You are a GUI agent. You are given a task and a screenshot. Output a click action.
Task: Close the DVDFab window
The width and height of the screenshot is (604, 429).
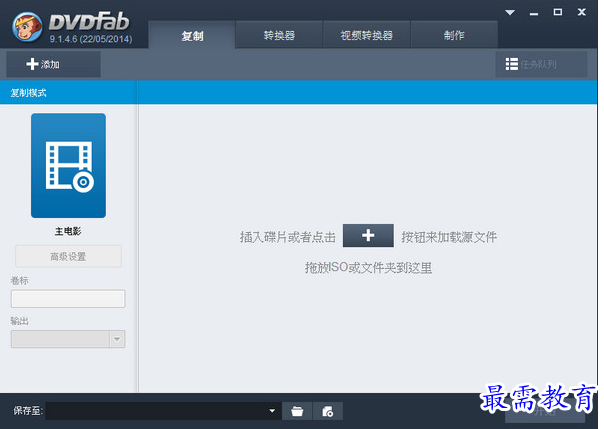tap(582, 12)
